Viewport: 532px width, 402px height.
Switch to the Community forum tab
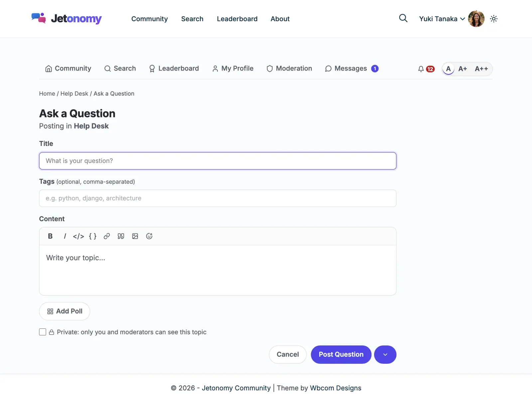click(68, 68)
